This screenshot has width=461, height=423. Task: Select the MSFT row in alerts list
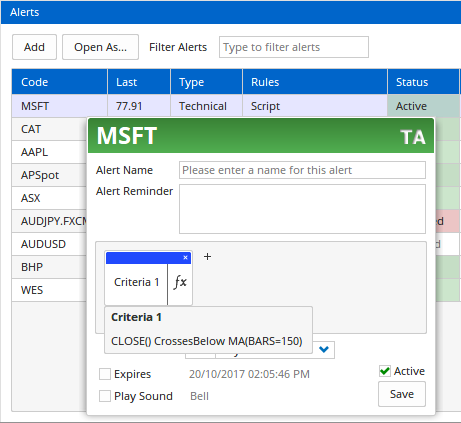[x=235, y=106]
